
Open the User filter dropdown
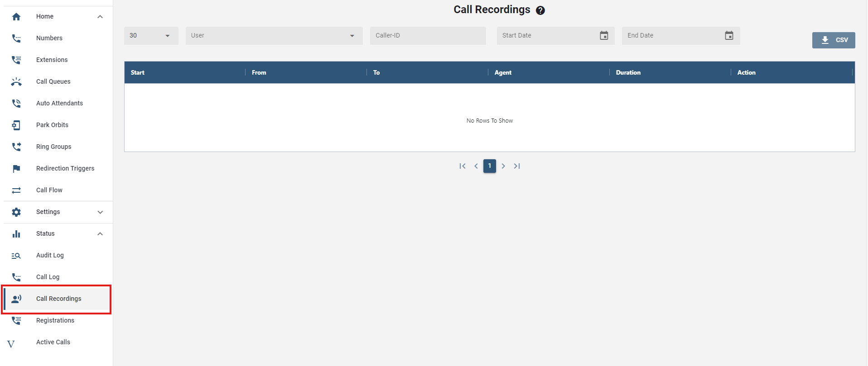click(x=274, y=36)
